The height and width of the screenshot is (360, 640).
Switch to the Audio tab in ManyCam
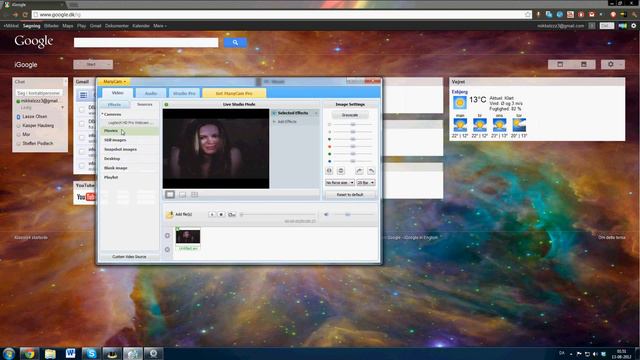click(151, 93)
